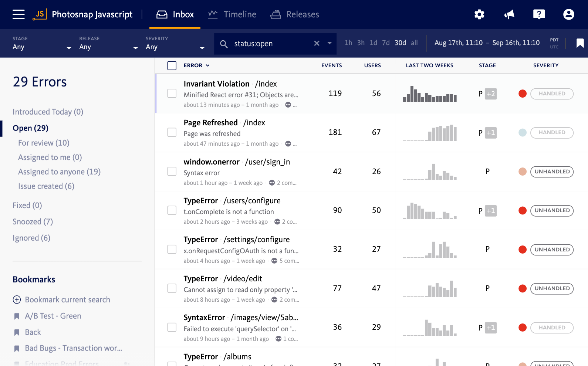Select the 3h time range
Image resolution: width=588 pixels, height=366 pixels.
click(361, 43)
